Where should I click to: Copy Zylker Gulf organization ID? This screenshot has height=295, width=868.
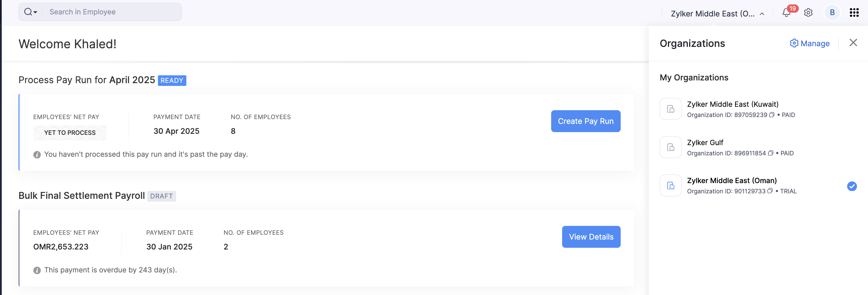(x=771, y=153)
